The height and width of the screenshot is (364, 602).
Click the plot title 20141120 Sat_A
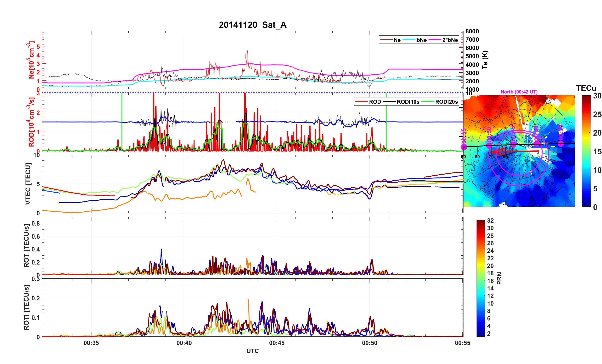pyautogui.click(x=252, y=25)
